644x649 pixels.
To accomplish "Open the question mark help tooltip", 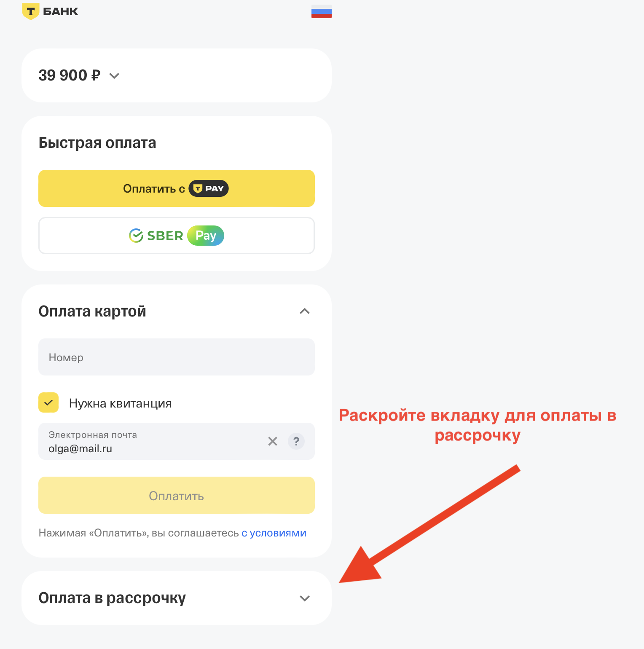I will pyautogui.click(x=296, y=441).
